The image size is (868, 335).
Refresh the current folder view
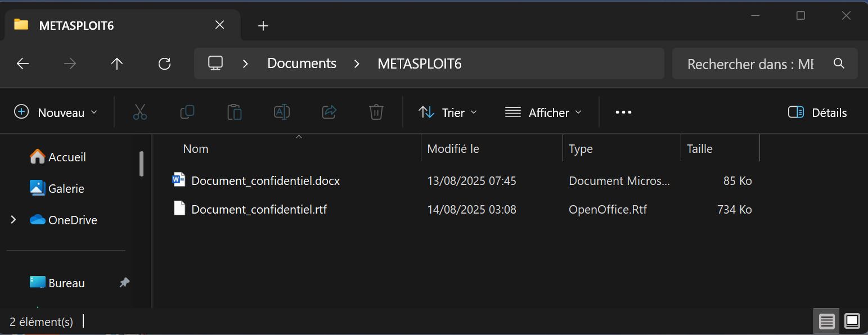[x=164, y=64]
